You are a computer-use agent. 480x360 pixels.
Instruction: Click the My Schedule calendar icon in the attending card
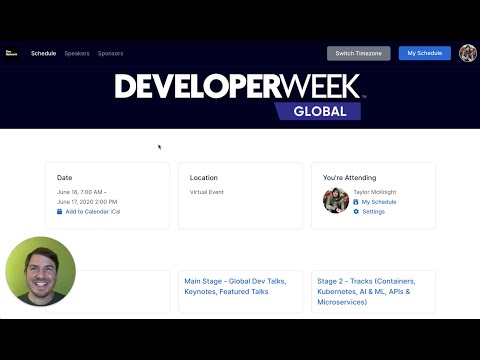point(356,202)
